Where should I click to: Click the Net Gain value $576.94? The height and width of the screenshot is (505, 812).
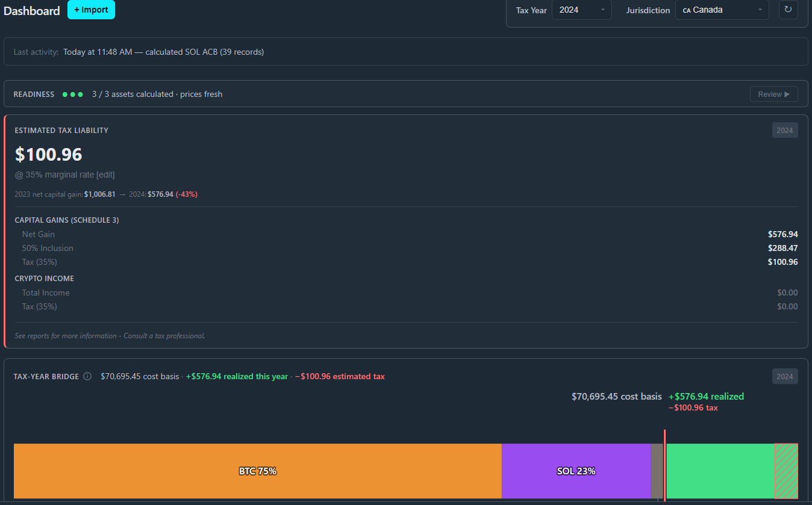(782, 234)
